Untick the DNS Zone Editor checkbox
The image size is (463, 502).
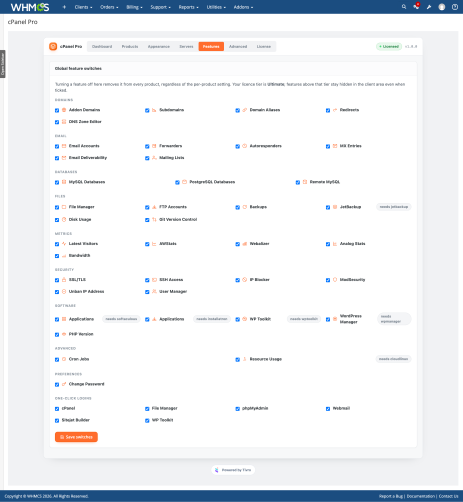[x=57, y=122]
